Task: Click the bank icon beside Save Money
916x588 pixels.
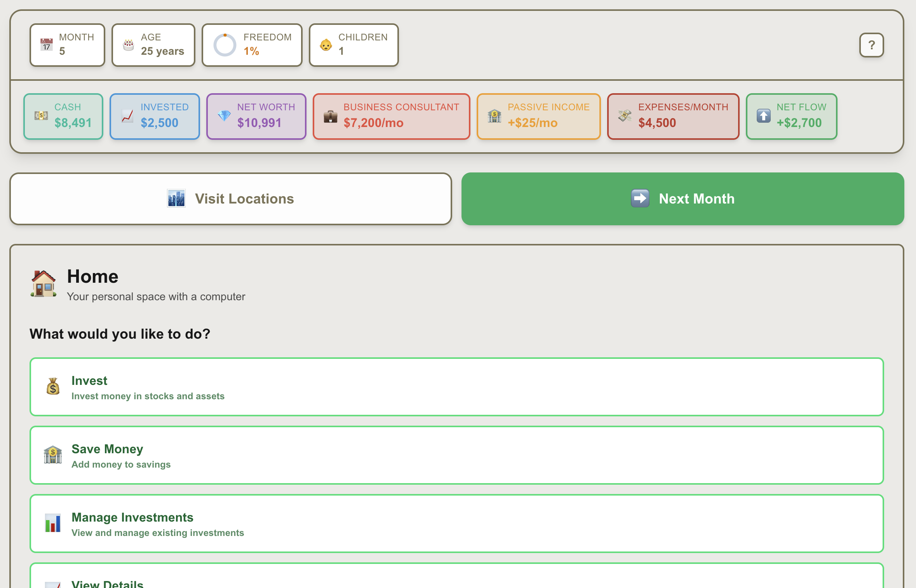Action: [x=53, y=455]
